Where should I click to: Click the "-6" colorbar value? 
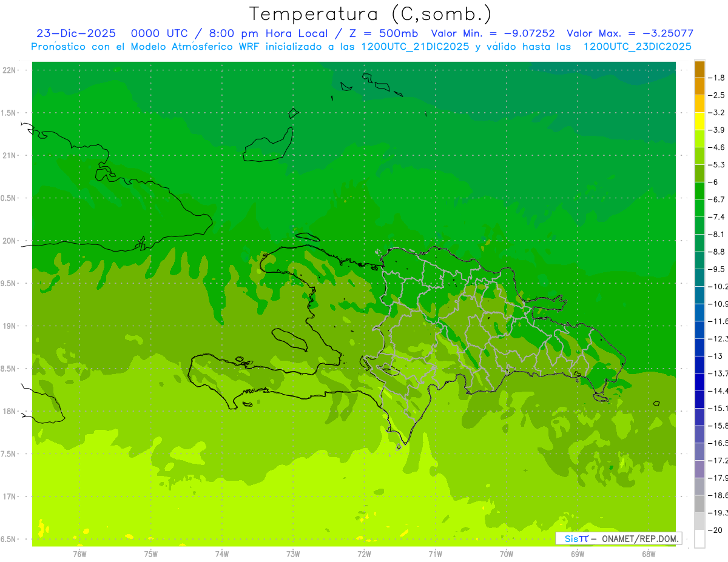[x=714, y=182]
